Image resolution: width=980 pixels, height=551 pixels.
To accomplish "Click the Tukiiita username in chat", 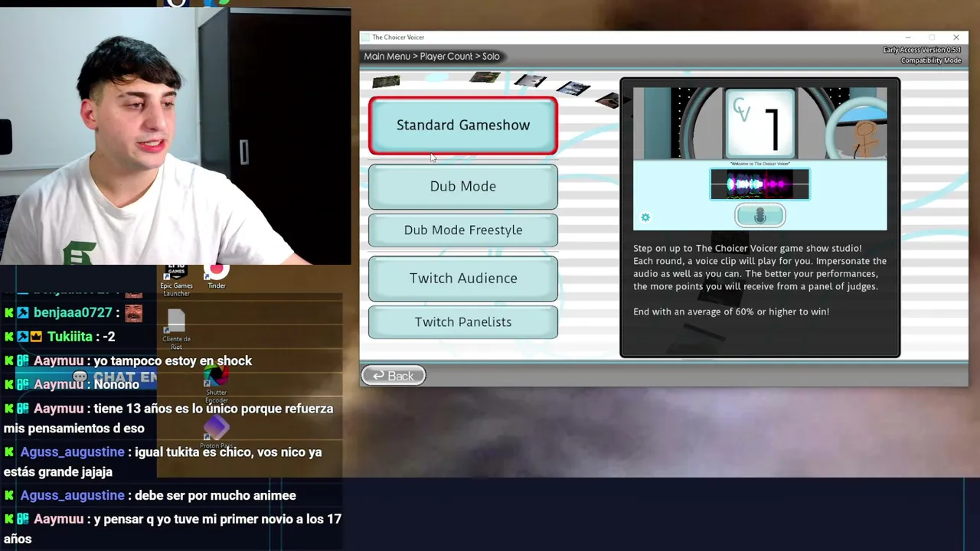I will point(70,337).
